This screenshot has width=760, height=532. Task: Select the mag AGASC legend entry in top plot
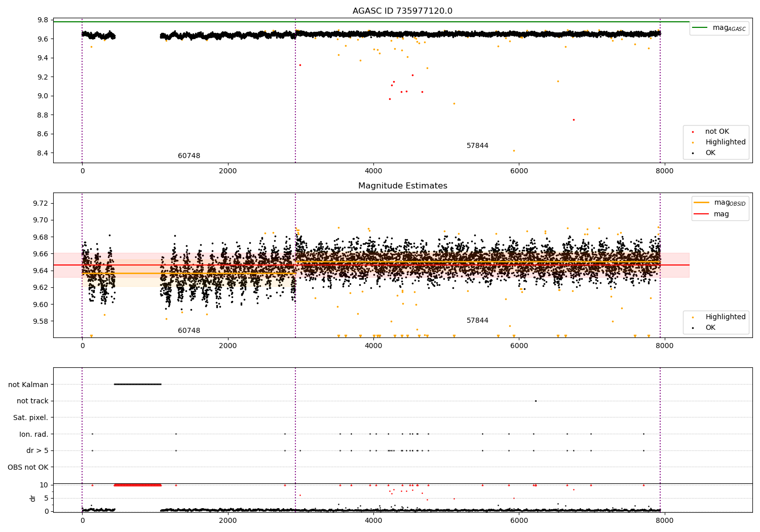coord(719,28)
